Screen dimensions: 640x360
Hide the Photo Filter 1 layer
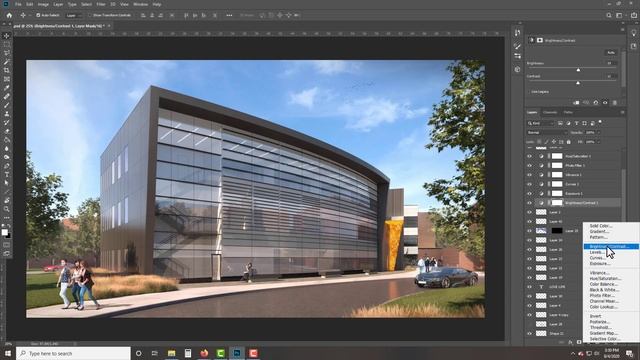[x=529, y=165]
